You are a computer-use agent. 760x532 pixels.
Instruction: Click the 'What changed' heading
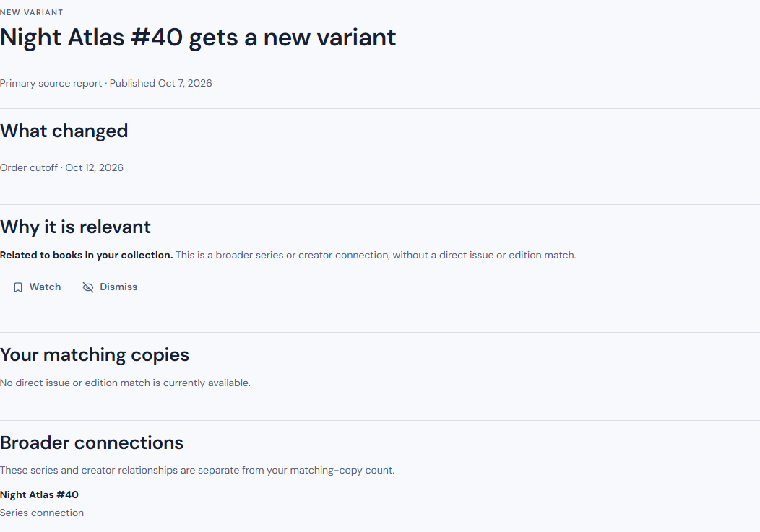[64, 131]
